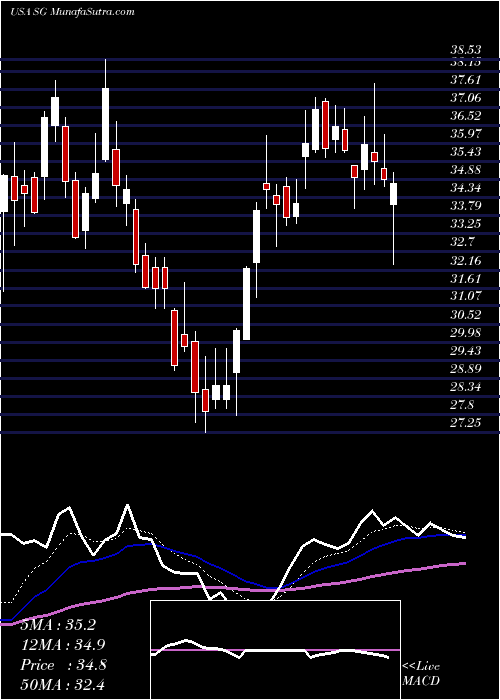The image size is (500, 700).
Task: Click the 37.61 price axis label
Action: (x=466, y=79)
